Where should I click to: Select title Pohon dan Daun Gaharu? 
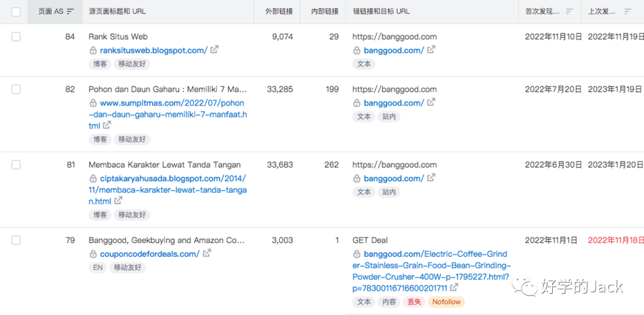[x=168, y=89]
